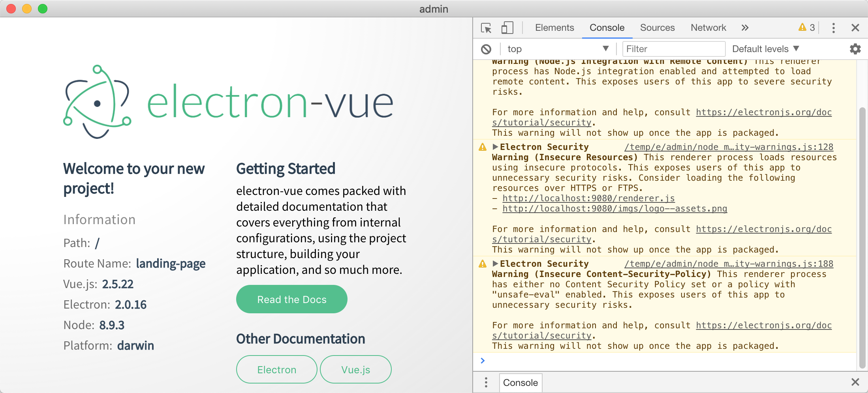Open the top JavaScript context dropdown
The height and width of the screenshot is (393, 868).
click(558, 49)
